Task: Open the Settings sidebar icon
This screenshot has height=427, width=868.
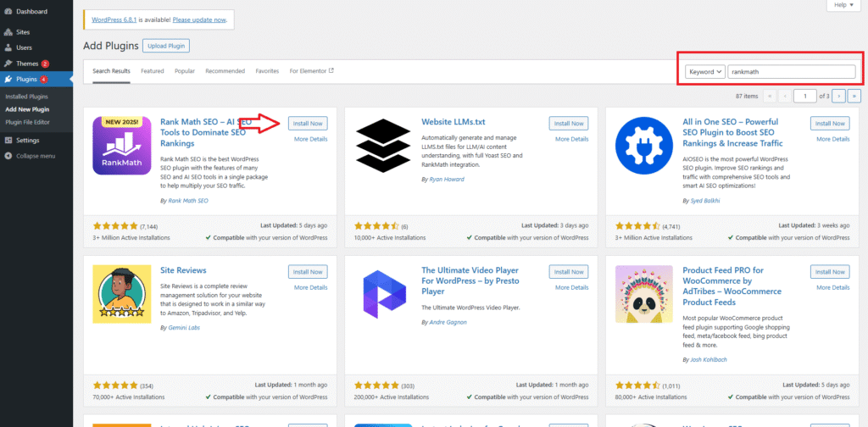Action: coord(8,141)
